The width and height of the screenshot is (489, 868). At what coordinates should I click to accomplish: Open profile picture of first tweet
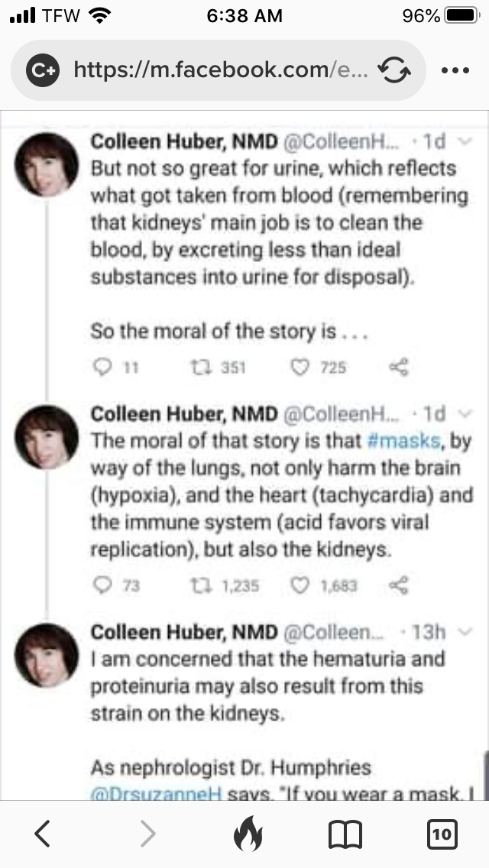pos(47,164)
